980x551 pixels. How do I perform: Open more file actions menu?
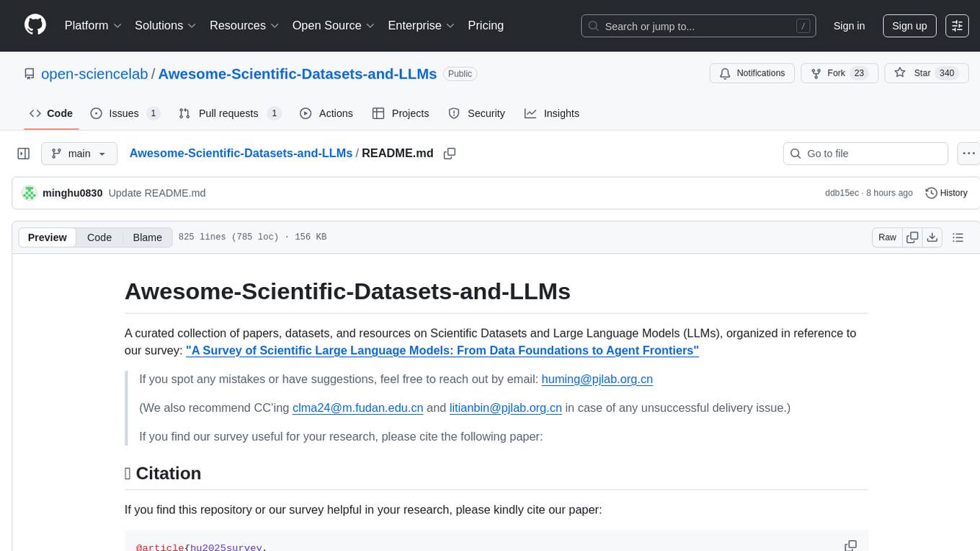[968, 154]
